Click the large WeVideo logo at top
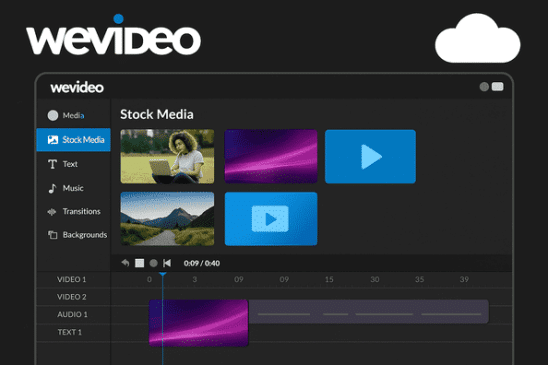Viewport: 548px width, 365px height. [113, 35]
